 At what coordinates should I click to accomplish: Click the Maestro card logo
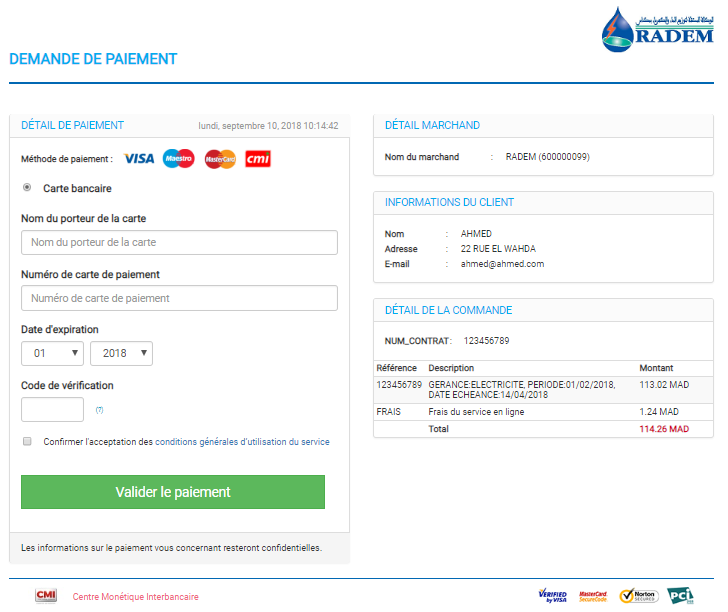[178, 159]
